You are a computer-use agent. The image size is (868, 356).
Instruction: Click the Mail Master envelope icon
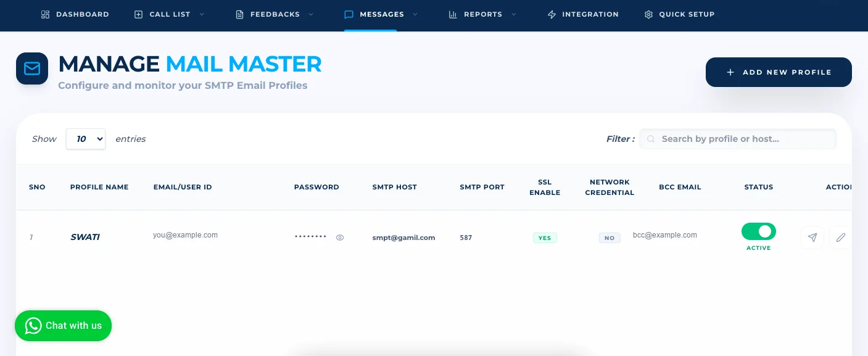32,68
